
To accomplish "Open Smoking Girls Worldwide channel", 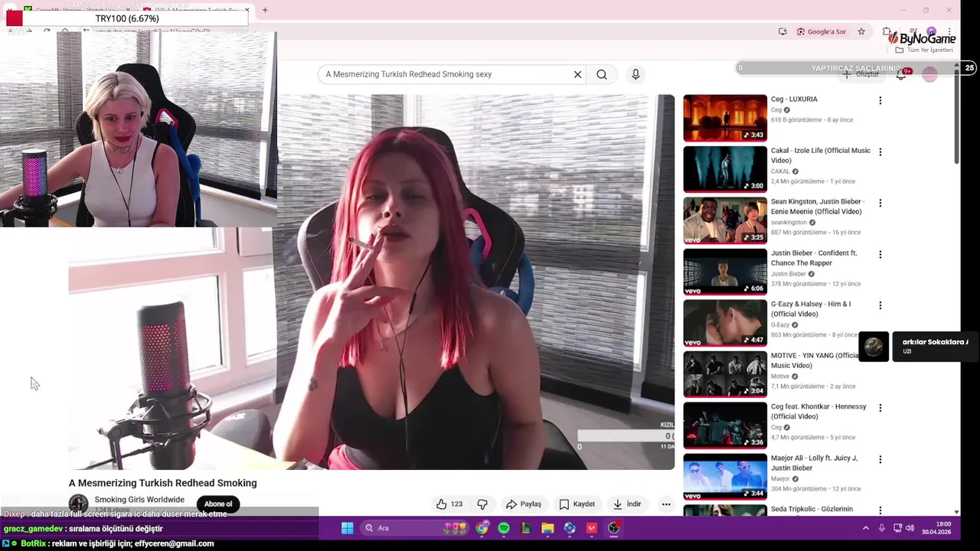I will pyautogui.click(x=139, y=500).
